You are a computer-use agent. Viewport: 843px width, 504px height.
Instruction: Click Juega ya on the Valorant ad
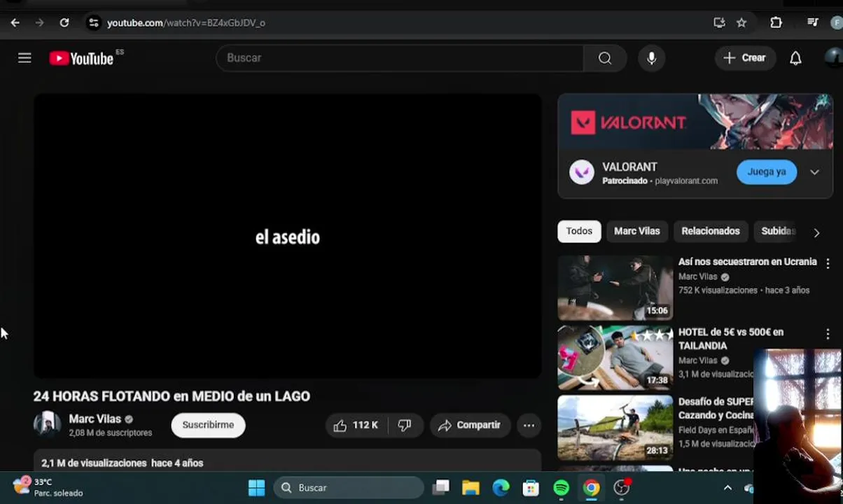point(767,171)
